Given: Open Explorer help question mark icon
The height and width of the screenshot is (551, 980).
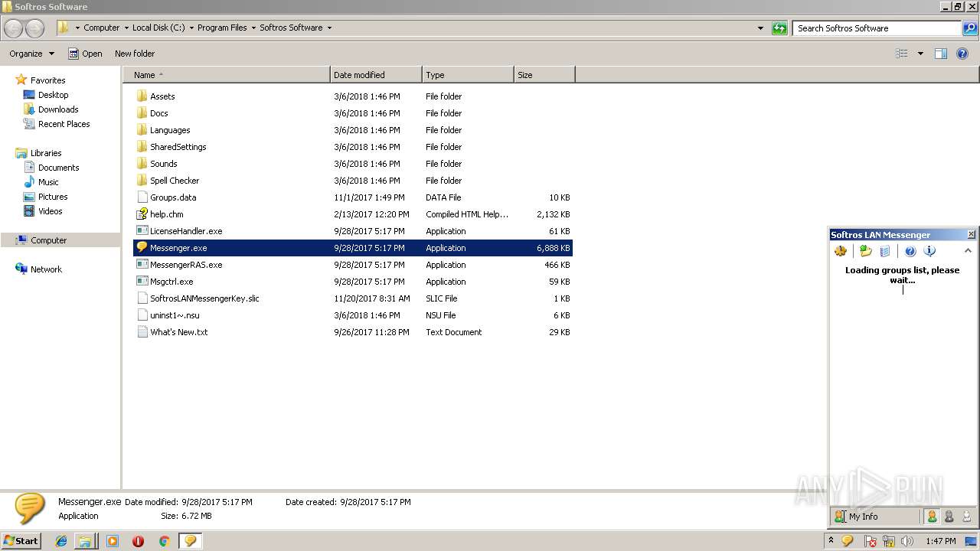Looking at the screenshot, I should [x=963, y=54].
